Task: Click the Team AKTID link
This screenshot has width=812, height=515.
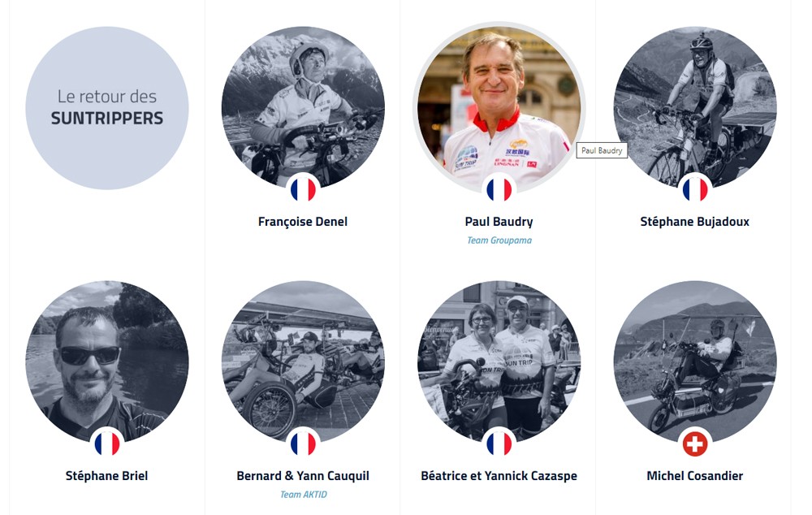Action: click(x=303, y=495)
